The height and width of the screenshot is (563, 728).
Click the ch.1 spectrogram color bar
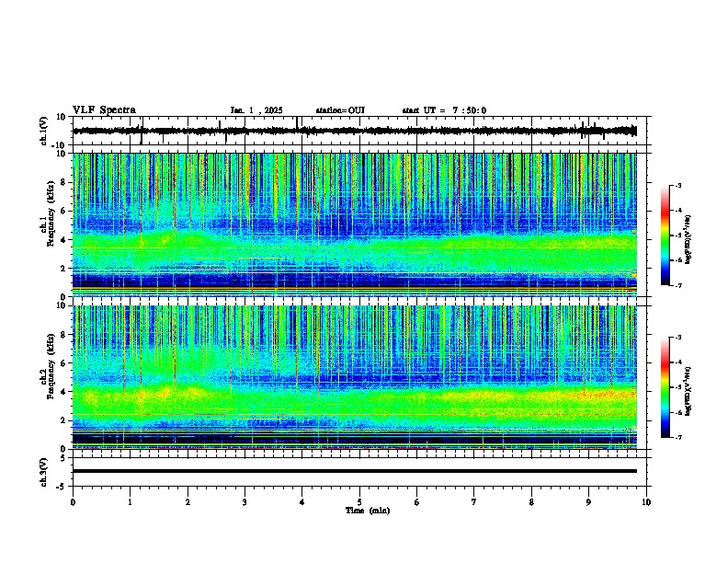(665, 236)
